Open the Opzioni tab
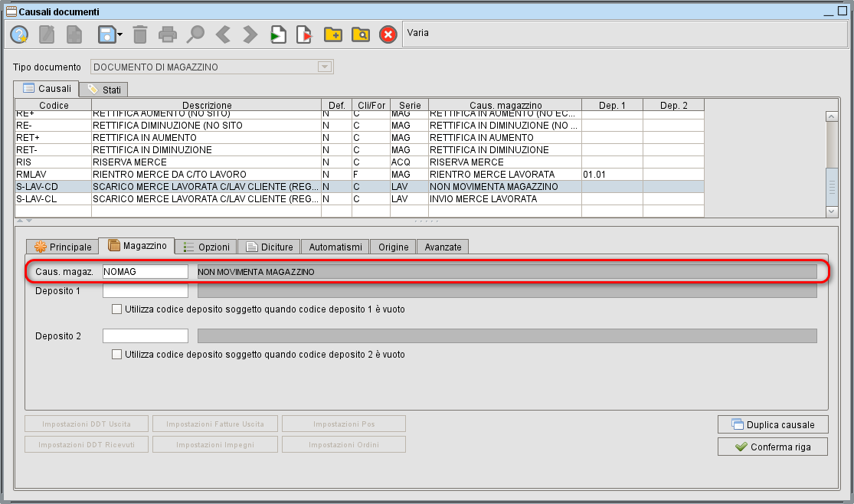 click(x=207, y=247)
